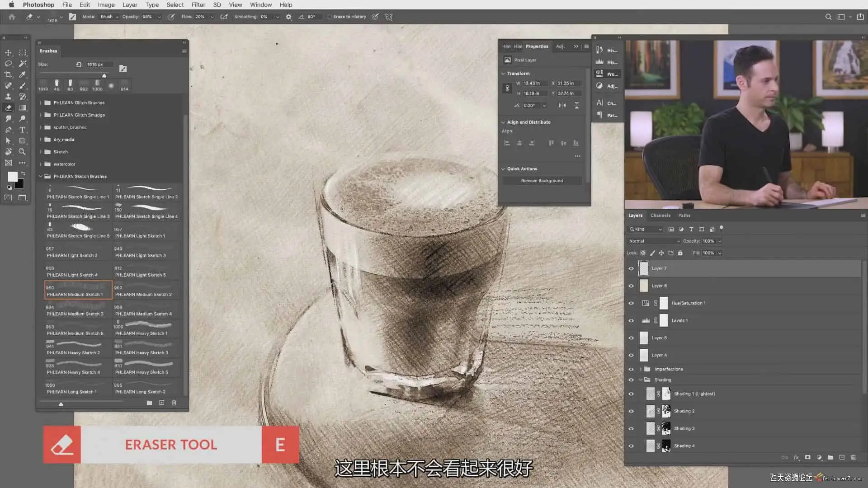Click the brush settings gear icon
868x488 pixels.
(288, 17)
